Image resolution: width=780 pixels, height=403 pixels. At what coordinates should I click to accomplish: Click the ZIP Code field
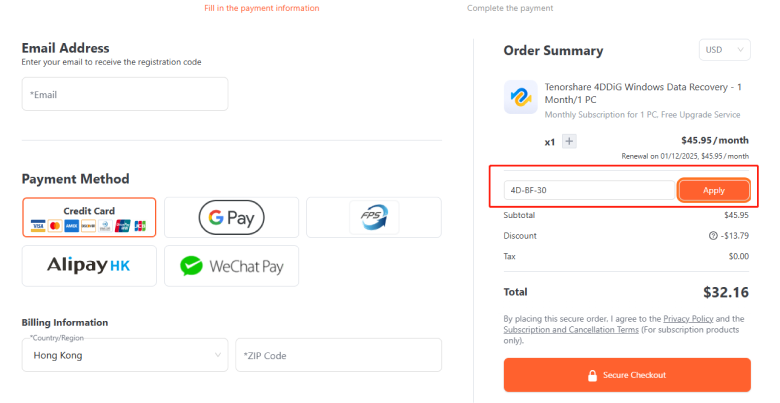[338, 355]
